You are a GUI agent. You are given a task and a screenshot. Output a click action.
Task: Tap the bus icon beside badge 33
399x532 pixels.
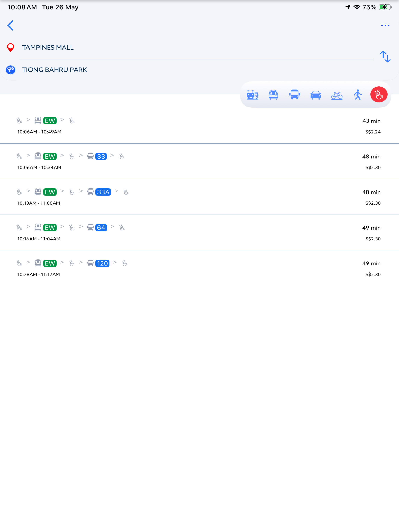click(90, 156)
